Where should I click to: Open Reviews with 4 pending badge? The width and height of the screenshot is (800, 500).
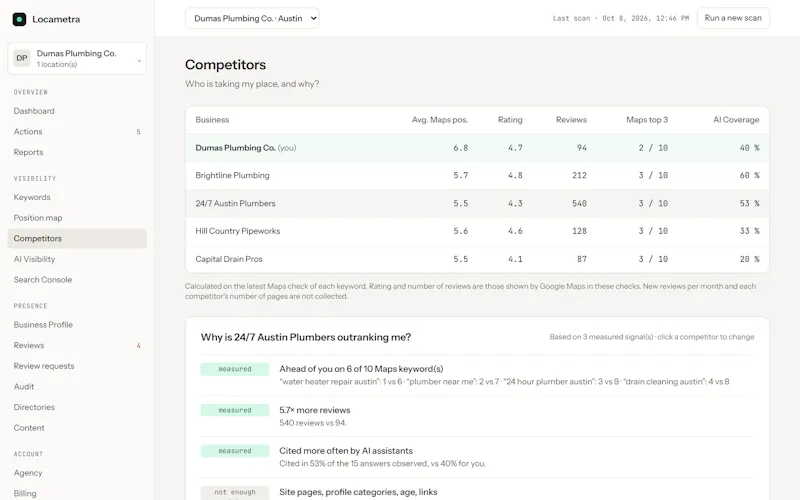pos(77,345)
